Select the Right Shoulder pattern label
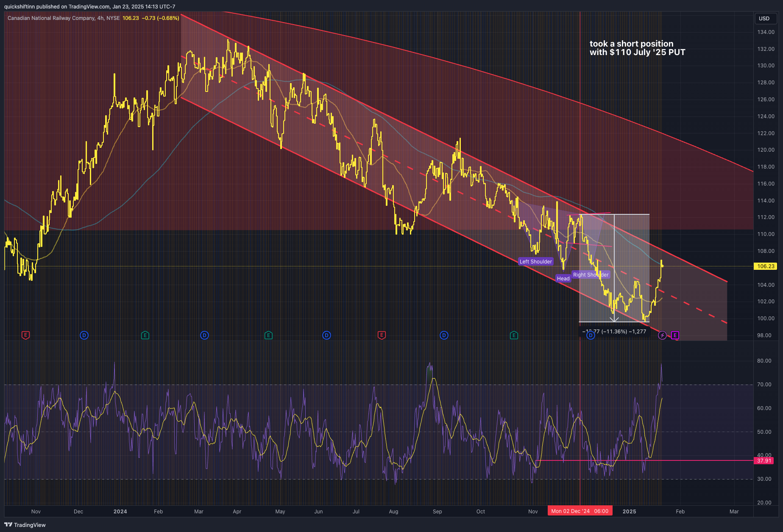The image size is (783, 532). click(x=591, y=275)
